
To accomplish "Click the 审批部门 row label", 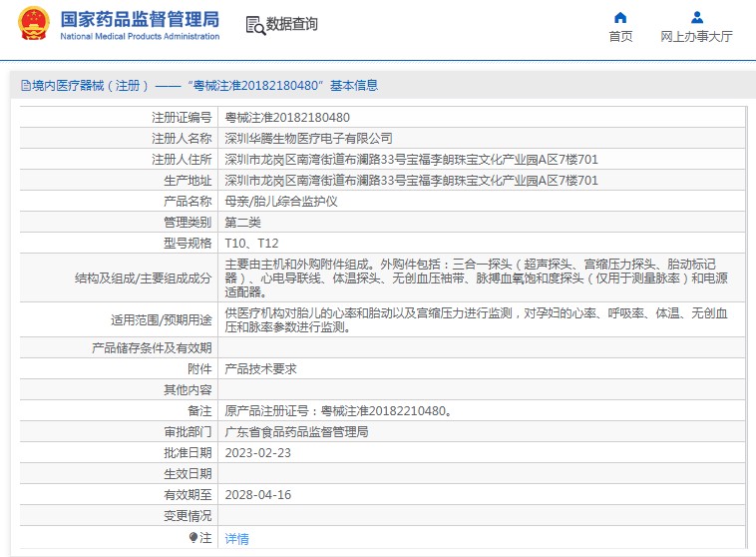I will tap(188, 432).
